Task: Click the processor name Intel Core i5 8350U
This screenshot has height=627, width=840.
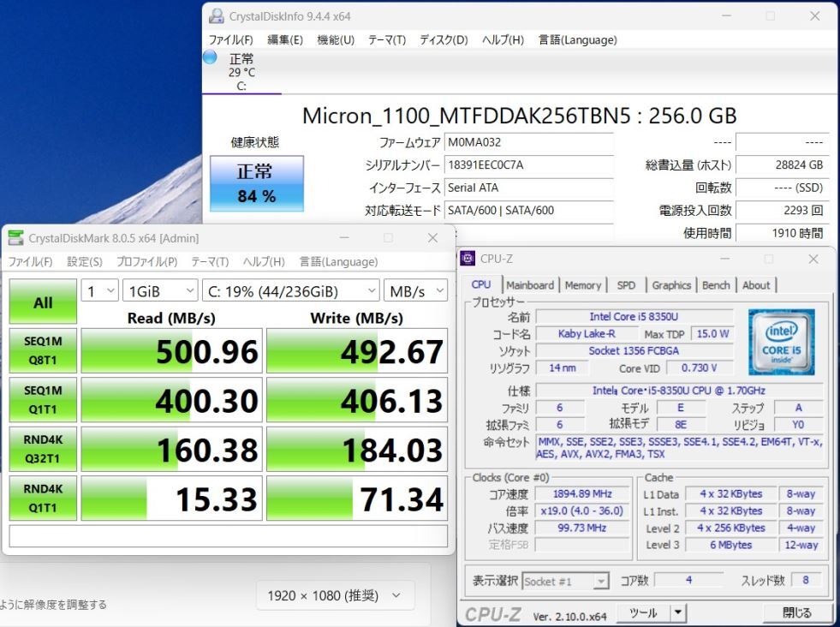Action: point(634,317)
